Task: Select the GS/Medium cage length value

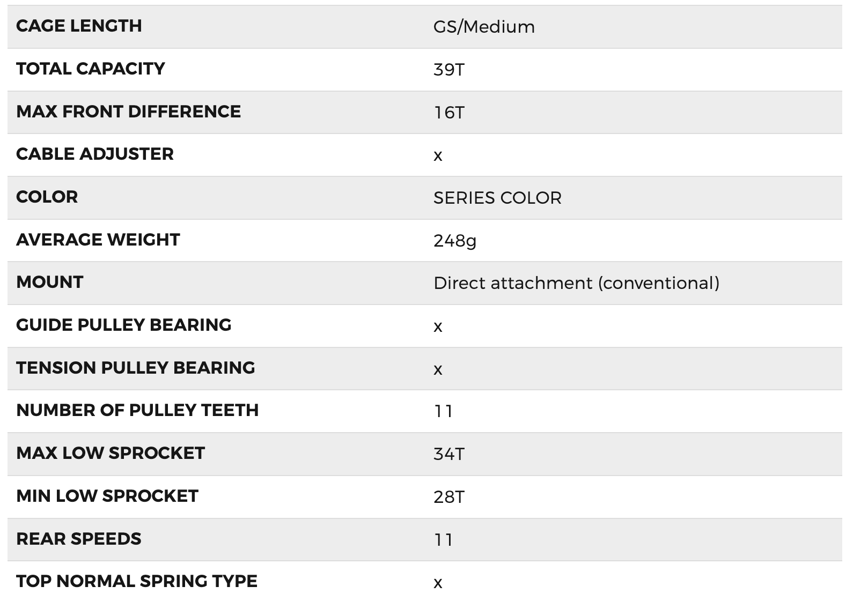Action: pyautogui.click(x=484, y=27)
